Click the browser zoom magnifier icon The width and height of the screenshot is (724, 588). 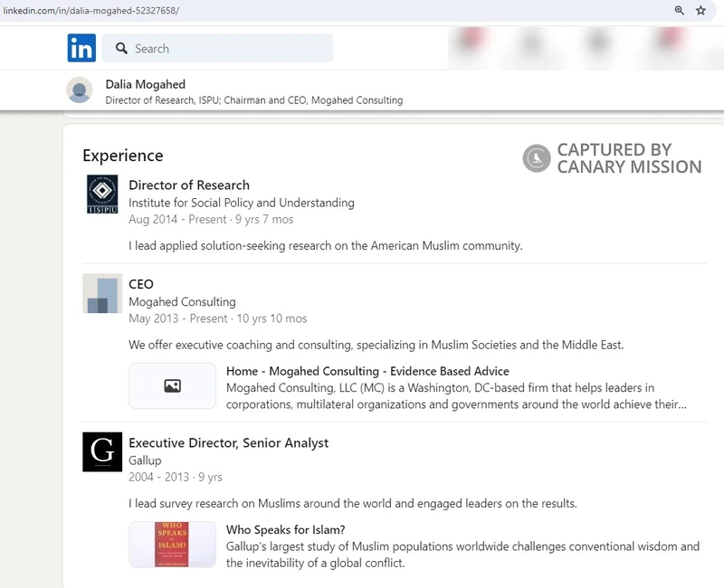tap(680, 10)
